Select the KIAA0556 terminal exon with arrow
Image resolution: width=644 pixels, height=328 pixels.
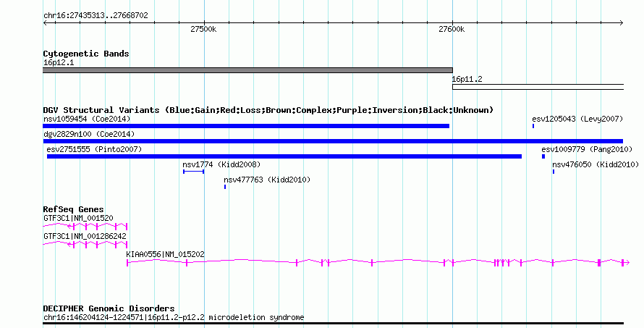pyautogui.click(x=625, y=263)
